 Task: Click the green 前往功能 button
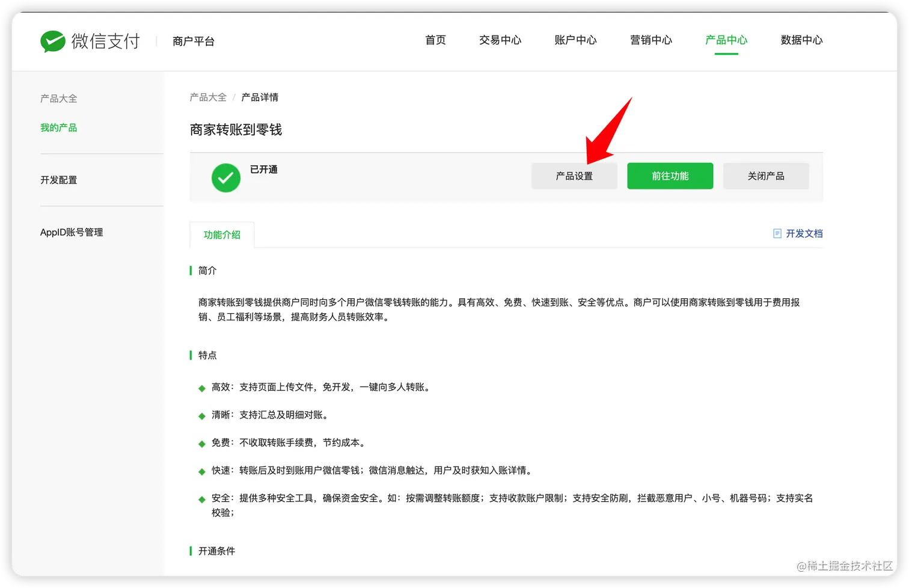[x=670, y=176]
